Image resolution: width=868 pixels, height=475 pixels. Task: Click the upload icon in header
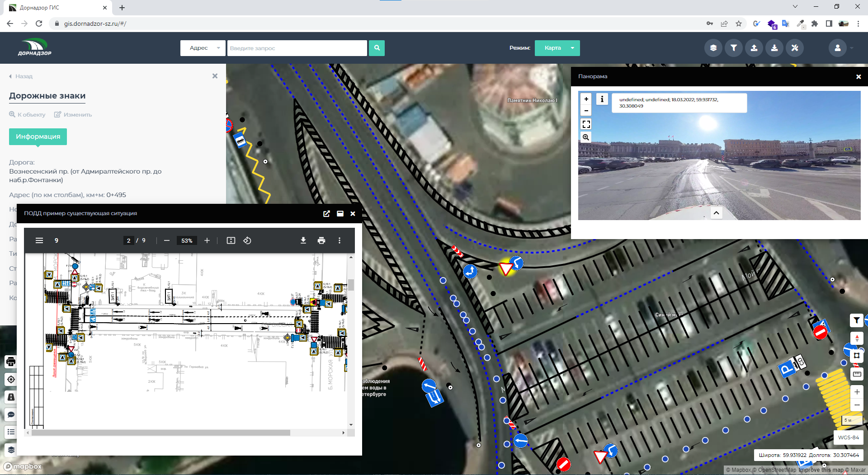tap(754, 48)
